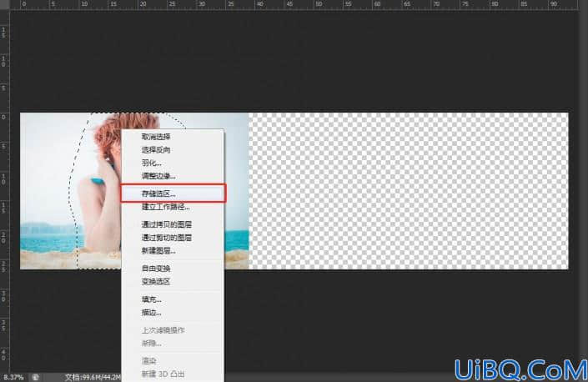The height and width of the screenshot is (382, 588).
Task: Choose 建立工作路径... menu entry
Action: pyautogui.click(x=173, y=207)
